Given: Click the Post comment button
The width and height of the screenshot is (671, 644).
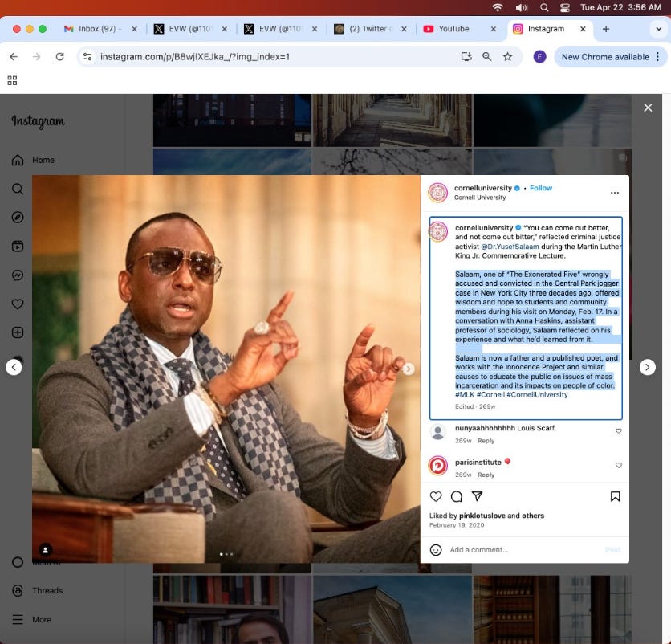Looking at the screenshot, I should pos(612,550).
